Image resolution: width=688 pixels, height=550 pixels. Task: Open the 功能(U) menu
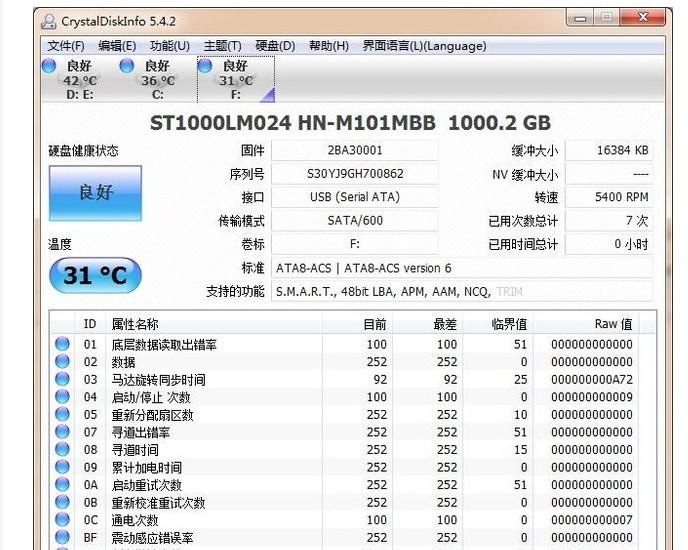(x=169, y=46)
